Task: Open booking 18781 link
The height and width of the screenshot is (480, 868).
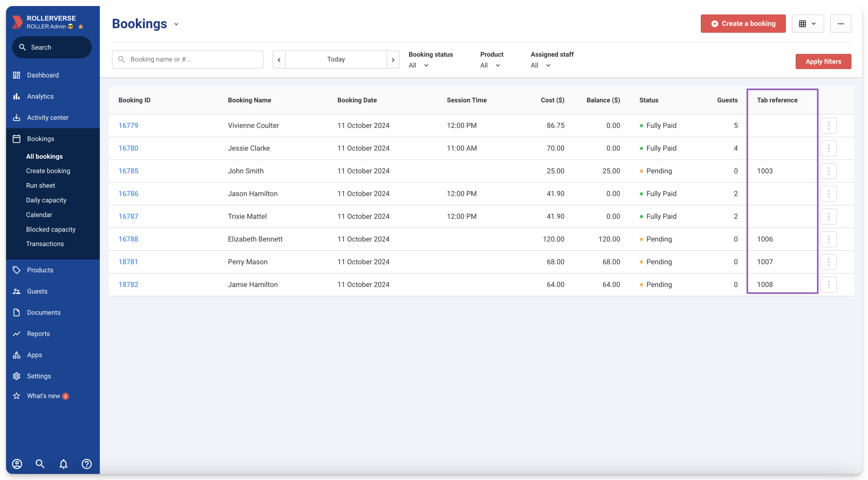Action: [128, 262]
